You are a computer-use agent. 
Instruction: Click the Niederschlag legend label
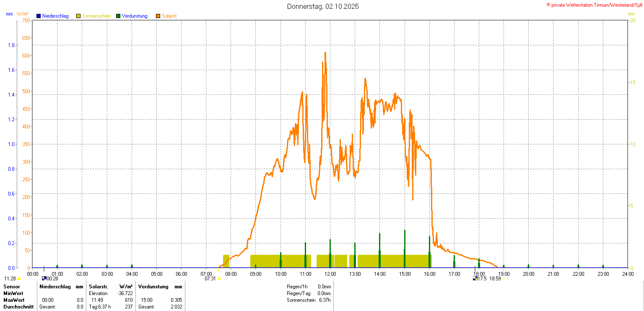[55, 16]
